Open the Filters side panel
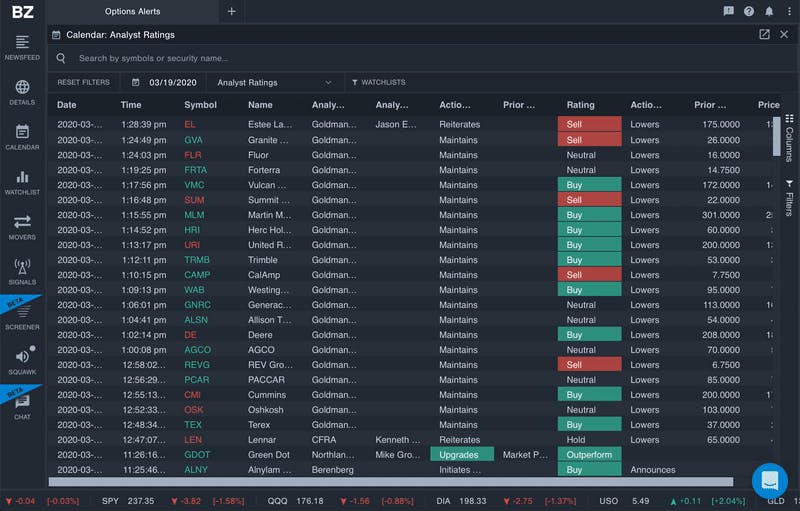The height and width of the screenshot is (511, 800). (x=789, y=197)
